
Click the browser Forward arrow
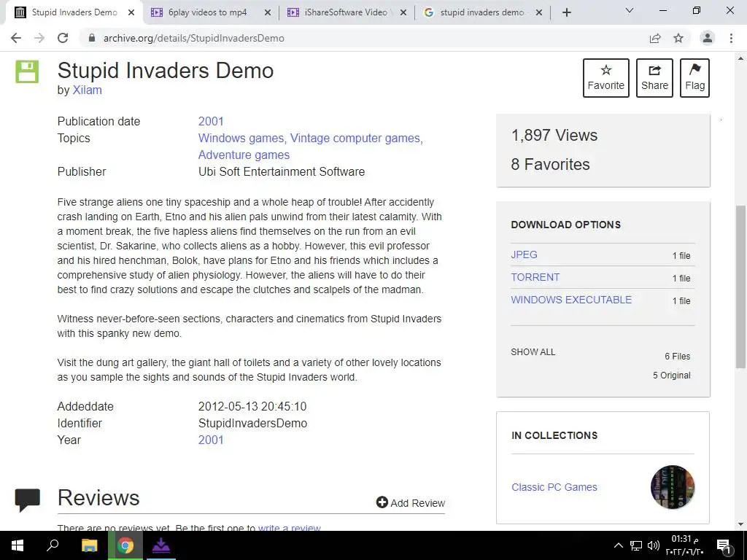point(39,38)
